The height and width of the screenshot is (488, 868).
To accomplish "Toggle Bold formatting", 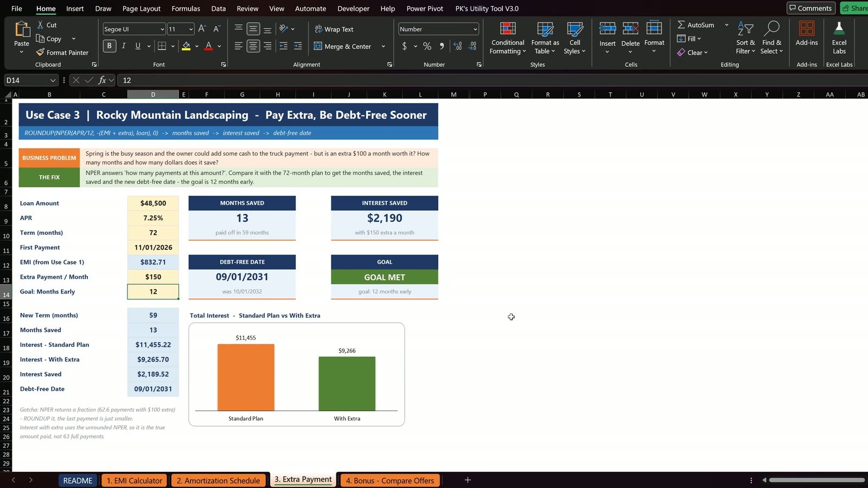I will point(110,46).
